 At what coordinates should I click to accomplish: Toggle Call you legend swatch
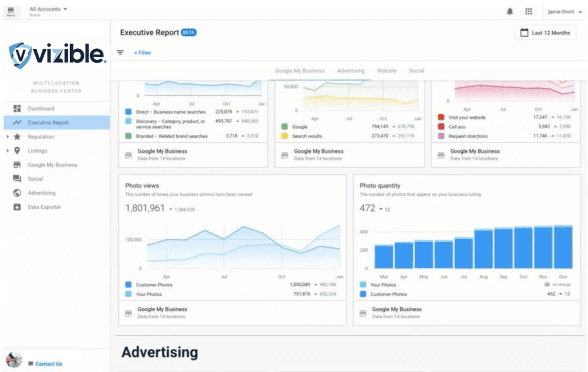click(441, 126)
